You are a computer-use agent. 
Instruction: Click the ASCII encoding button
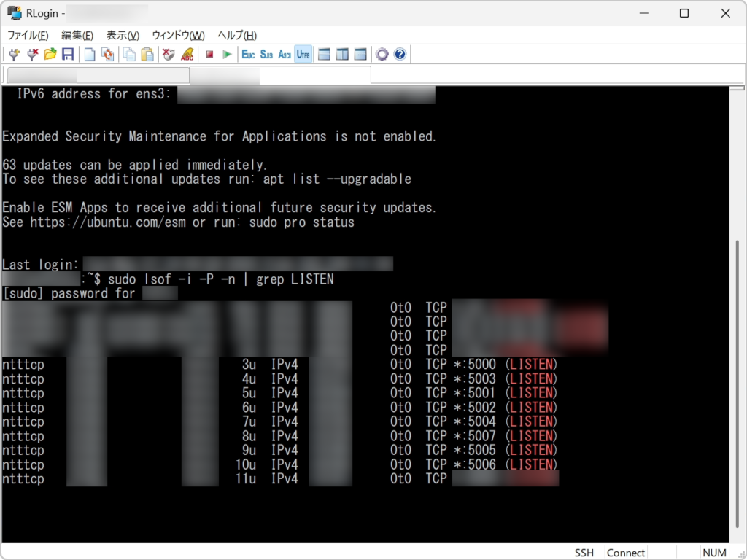click(285, 54)
